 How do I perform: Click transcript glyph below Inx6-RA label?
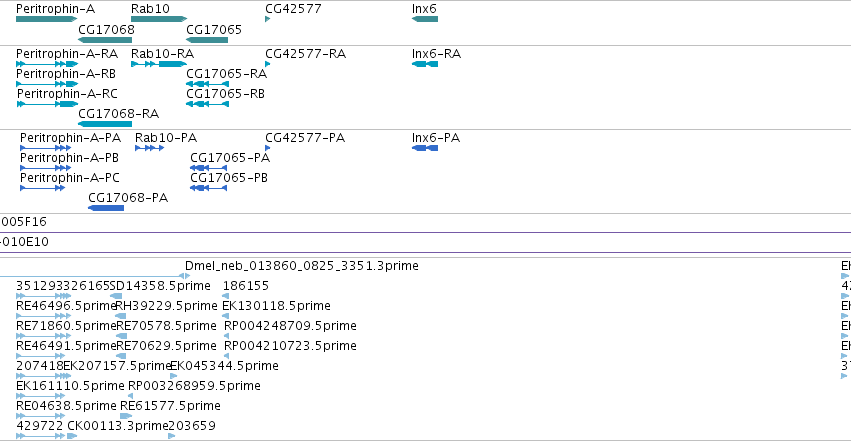click(425, 64)
